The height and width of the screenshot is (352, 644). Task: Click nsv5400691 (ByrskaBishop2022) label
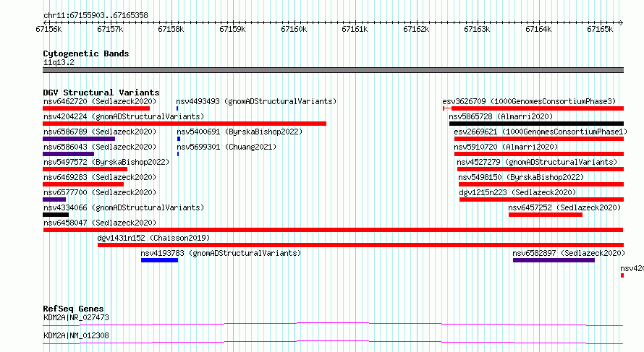click(x=240, y=132)
